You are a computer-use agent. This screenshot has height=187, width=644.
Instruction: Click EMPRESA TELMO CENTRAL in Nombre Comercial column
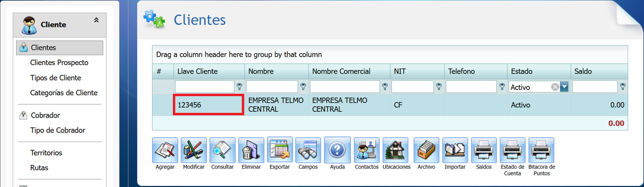tap(339, 105)
